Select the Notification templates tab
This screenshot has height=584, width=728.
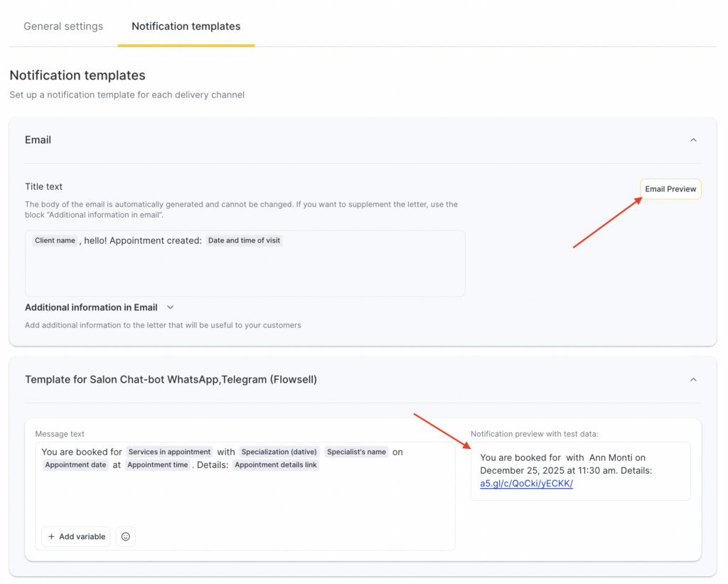(186, 26)
